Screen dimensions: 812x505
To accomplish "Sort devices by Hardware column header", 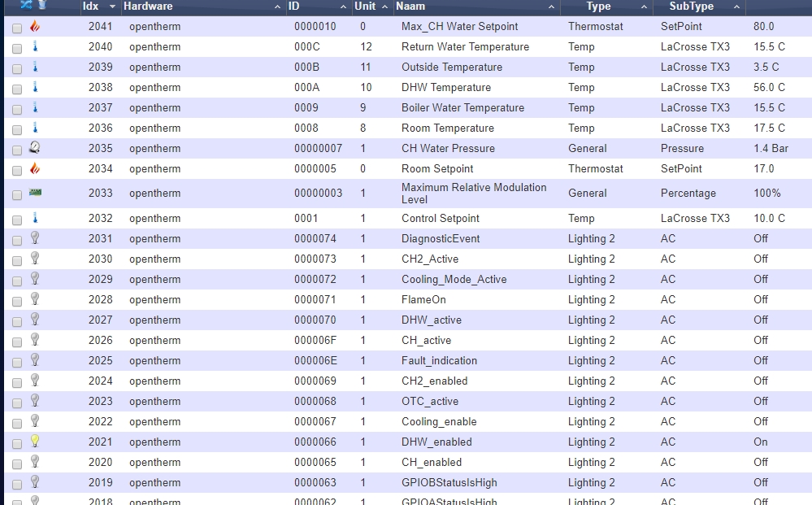I will 148,7.
